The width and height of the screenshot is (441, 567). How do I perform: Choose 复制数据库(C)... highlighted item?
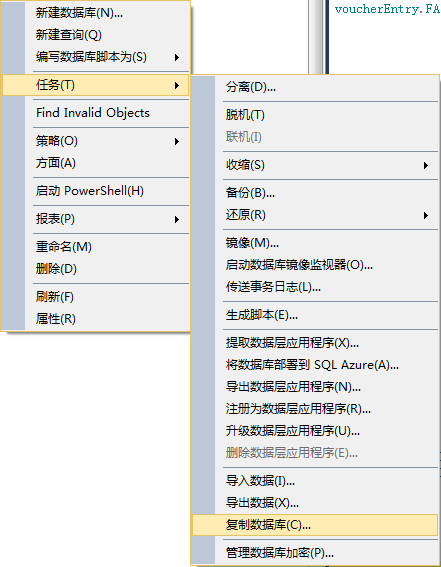(315, 525)
